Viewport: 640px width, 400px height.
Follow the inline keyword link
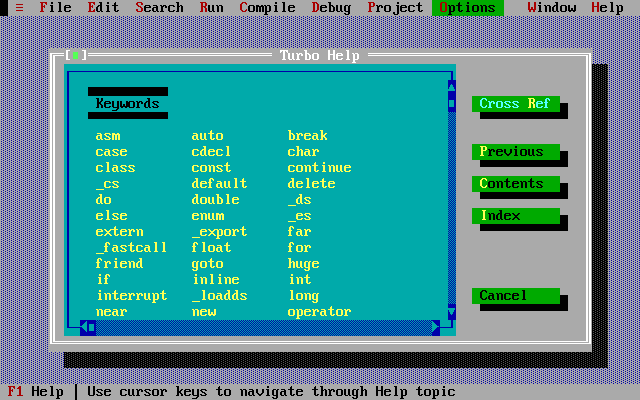(216, 279)
